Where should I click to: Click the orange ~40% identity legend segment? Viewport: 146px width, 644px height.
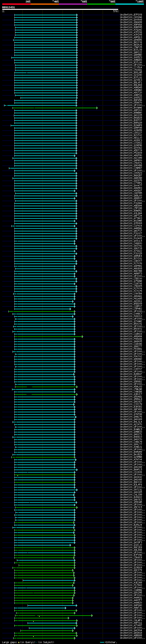[x=45, y=4]
